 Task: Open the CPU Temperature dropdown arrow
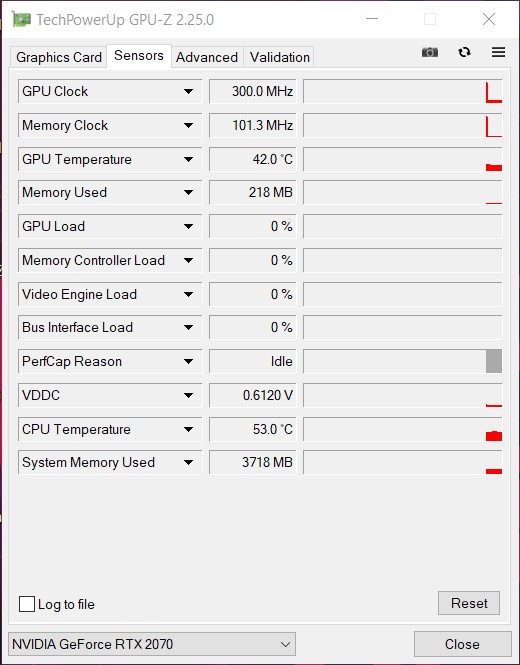click(x=189, y=429)
